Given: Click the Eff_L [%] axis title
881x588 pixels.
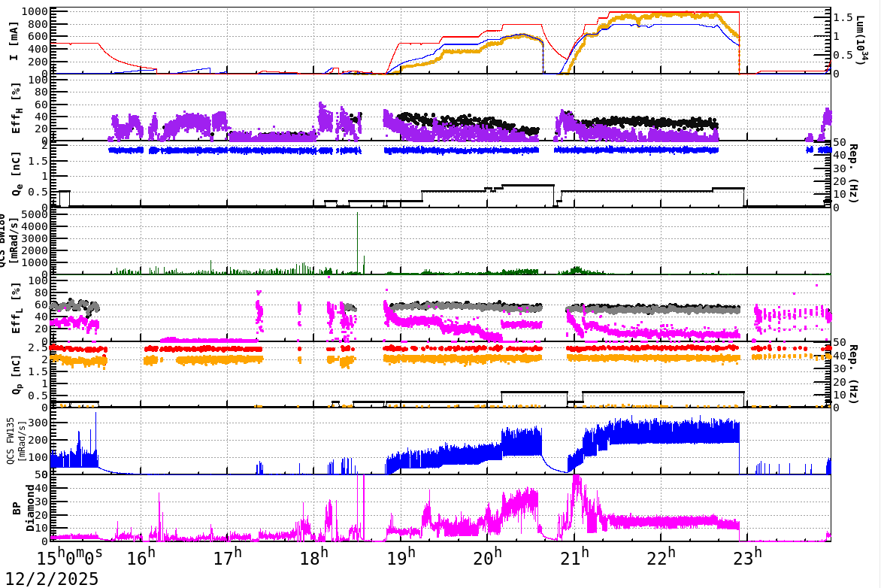Looking at the screenshot, I should point(16,308).
